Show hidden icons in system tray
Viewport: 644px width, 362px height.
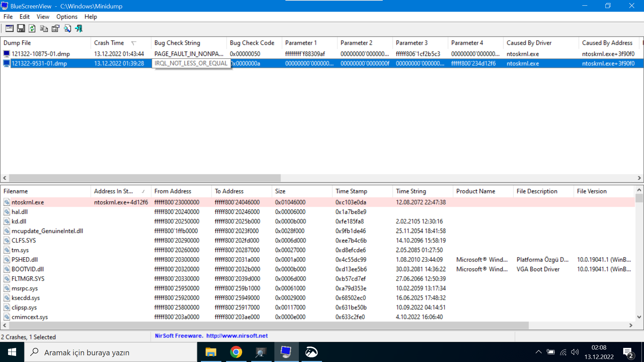(538, 352)
